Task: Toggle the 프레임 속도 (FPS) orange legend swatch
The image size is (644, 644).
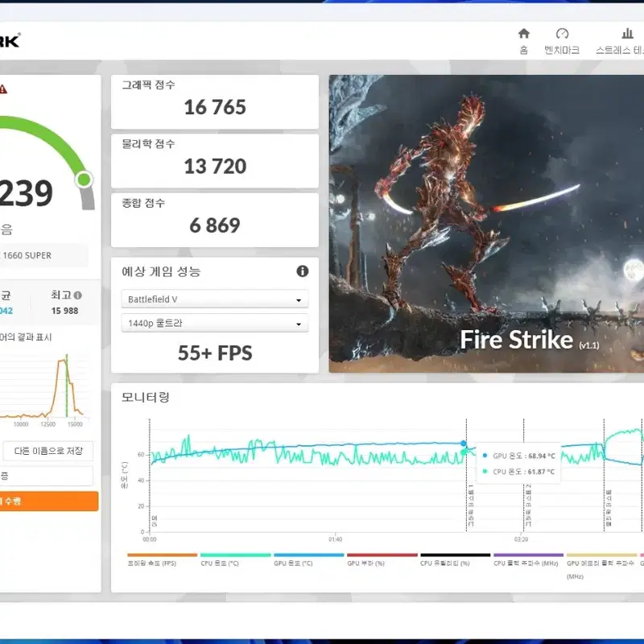Action: coord(163,555)
